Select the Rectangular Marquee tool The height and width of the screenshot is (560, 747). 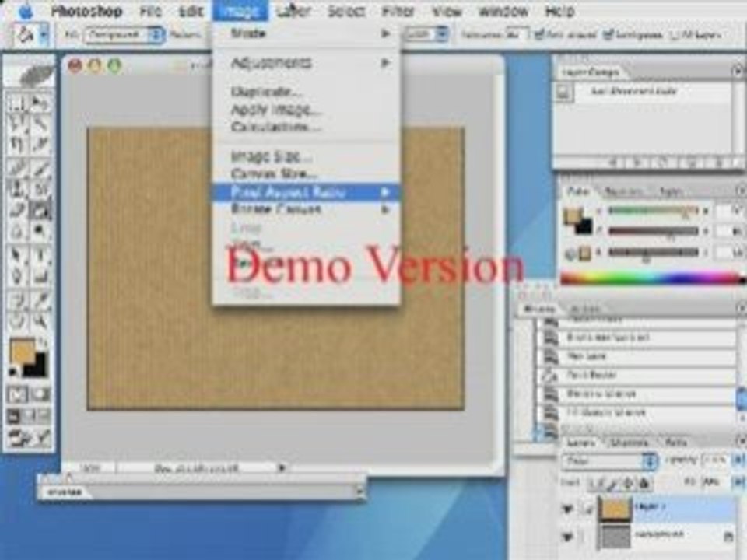[x=17, y=103]
